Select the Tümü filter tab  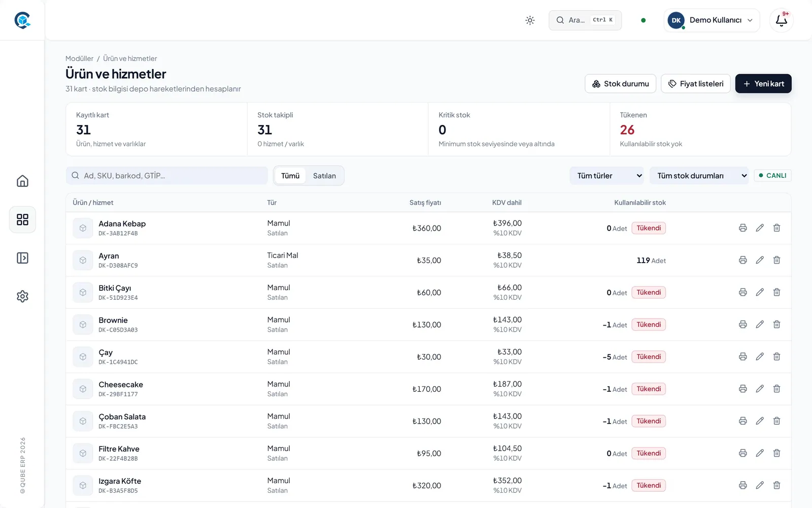click(x=290, y=176)
